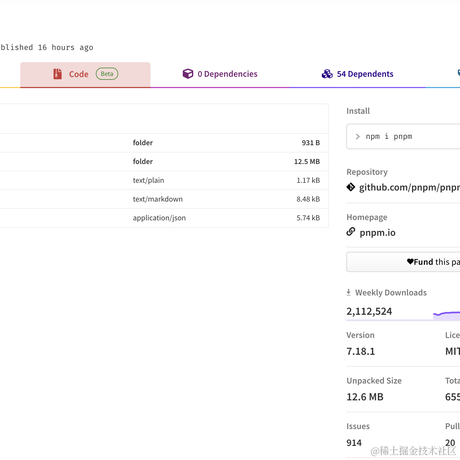The width and height of the screenshot is (460, 460).
Task: Click the 8.48 kB size value
Action: [308, 199]
